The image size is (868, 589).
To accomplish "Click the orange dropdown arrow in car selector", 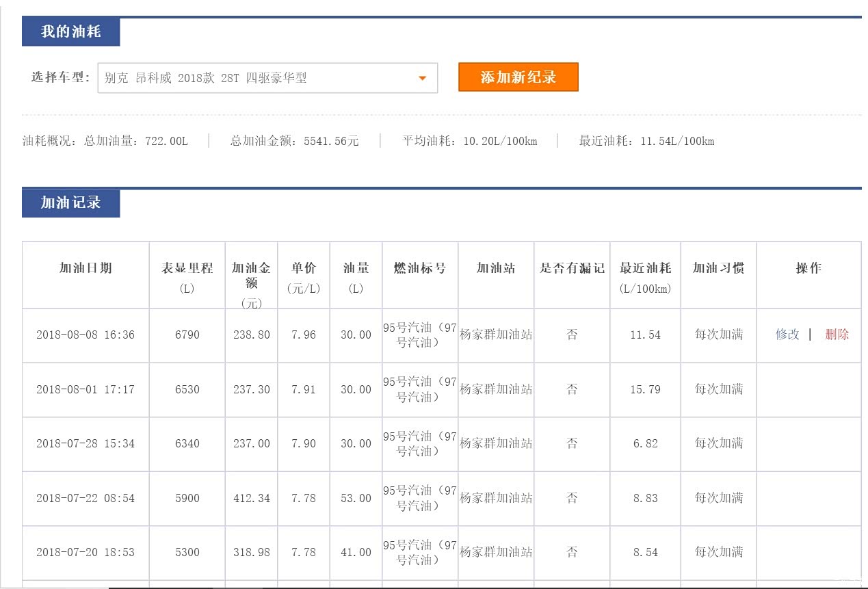I will [422, 78].
